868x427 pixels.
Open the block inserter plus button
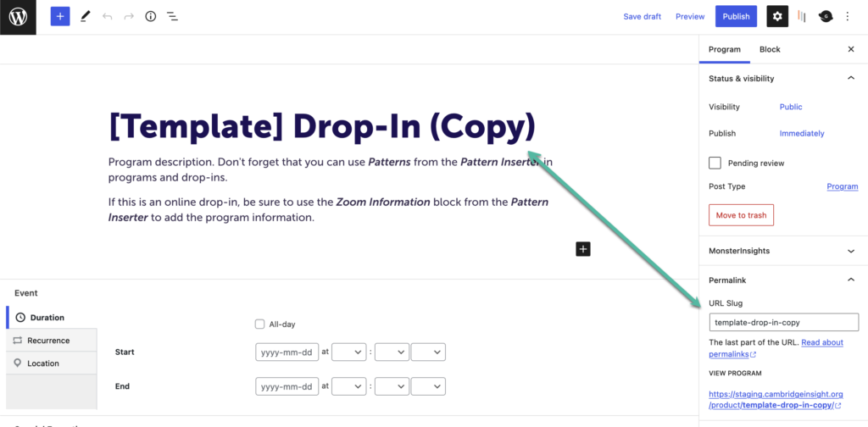coord(59,16)
